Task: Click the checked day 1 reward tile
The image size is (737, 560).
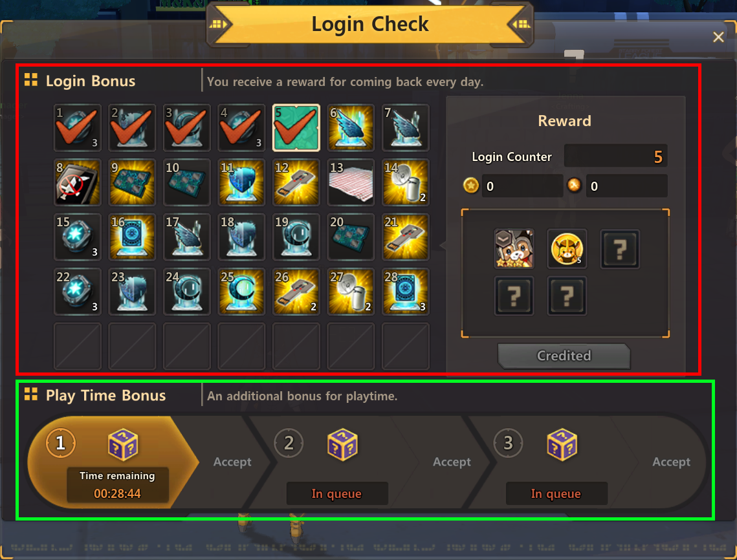Action: tap(77, 128)
